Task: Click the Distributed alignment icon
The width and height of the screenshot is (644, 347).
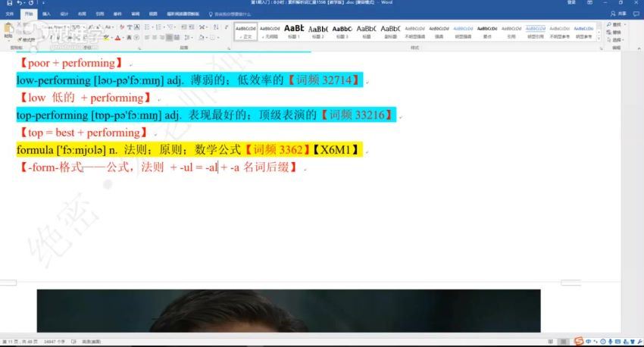Action: point(177,38)
